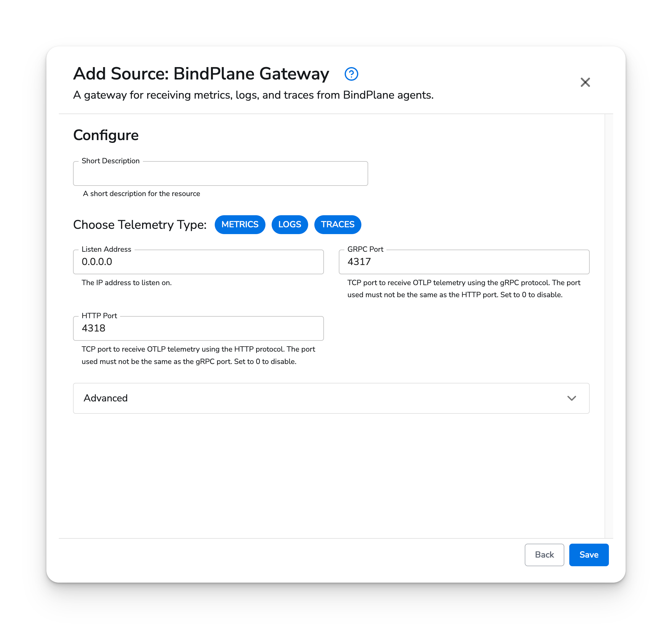The width and height of the screenshot is (672, 629).
Task: Click the Back button
Action: click(x=544, y=555)
